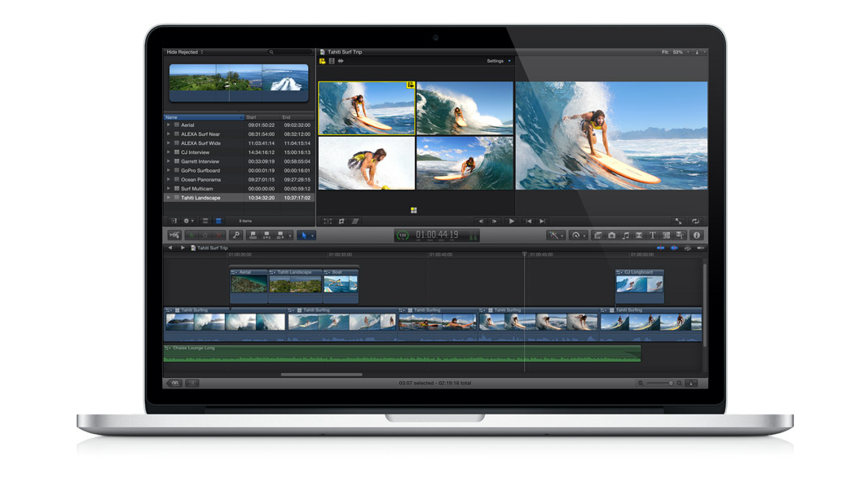
Task: Sort by Start column header
Action: [262, 117]
